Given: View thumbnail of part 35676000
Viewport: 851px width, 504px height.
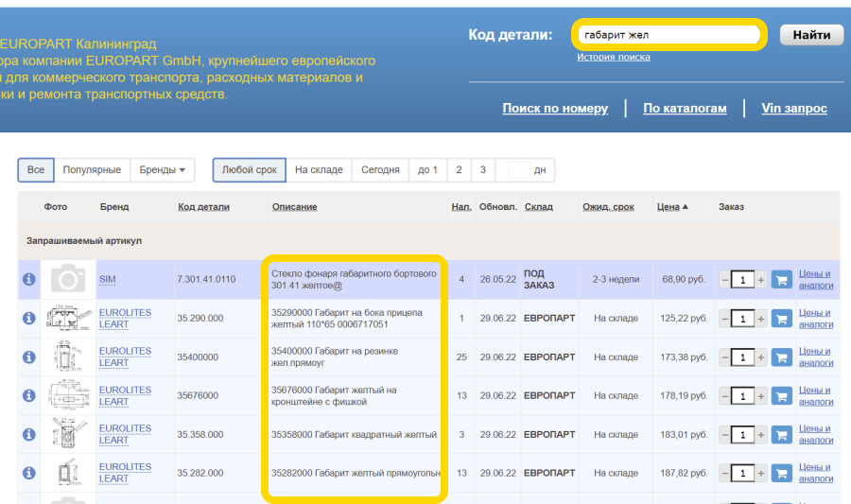Looking at the screenshot, I should [68, 395].
